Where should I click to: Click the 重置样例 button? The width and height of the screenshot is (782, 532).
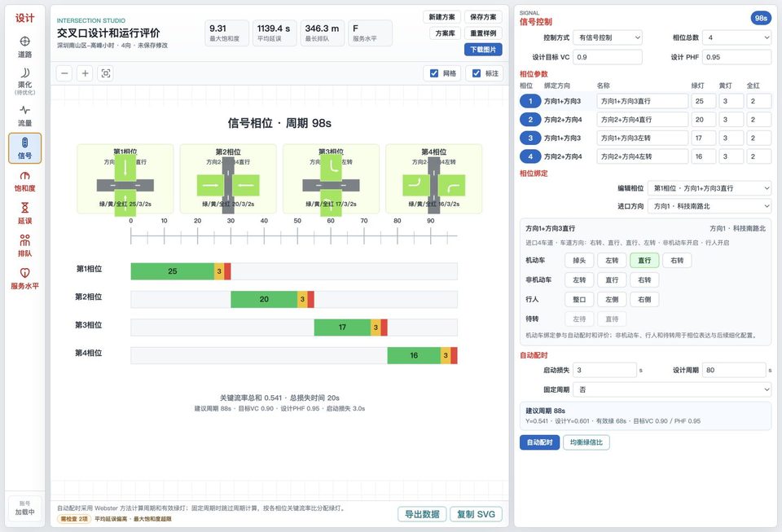click(x=483, y=33)
